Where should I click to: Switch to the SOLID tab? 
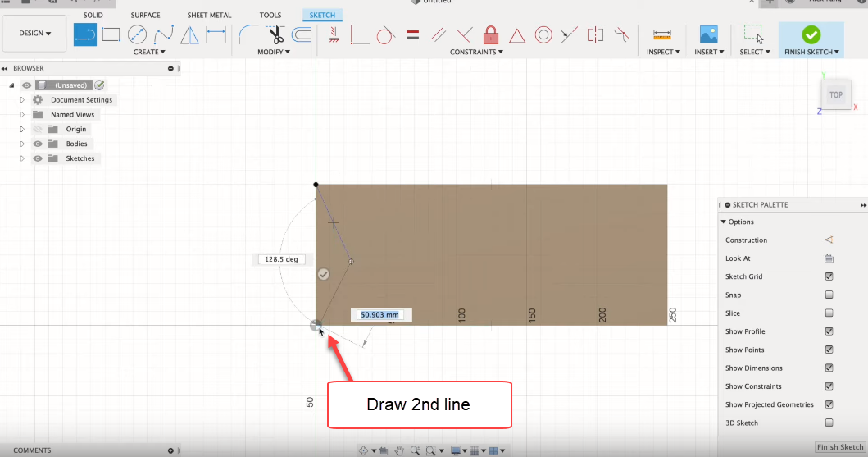pyautogui.click(x=93, y=15)
